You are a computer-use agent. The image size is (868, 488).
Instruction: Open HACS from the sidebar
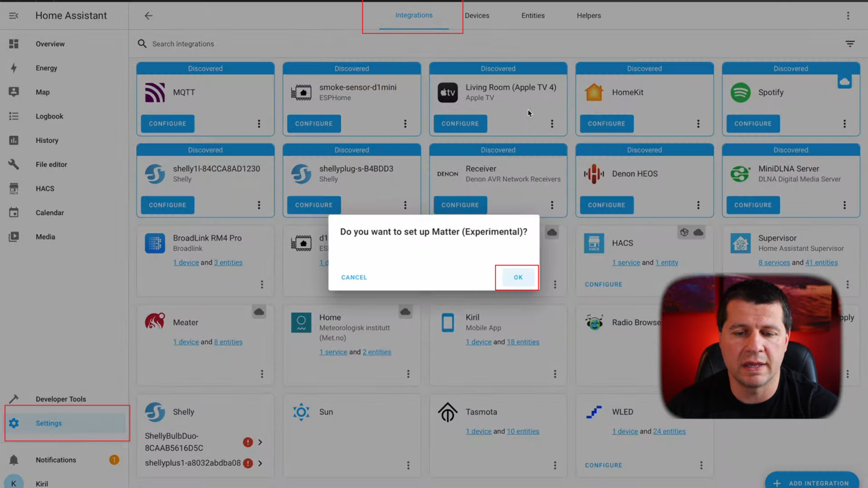[45, 189]
